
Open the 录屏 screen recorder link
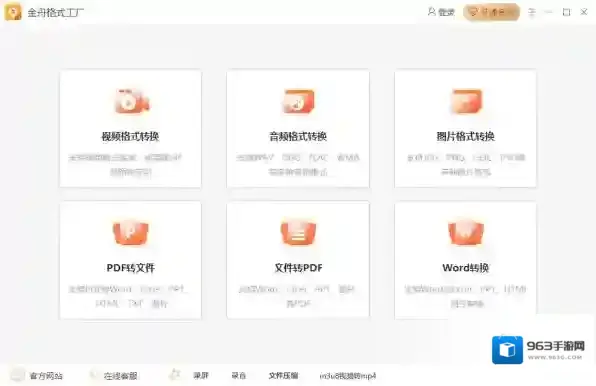(x=201, y=376)
